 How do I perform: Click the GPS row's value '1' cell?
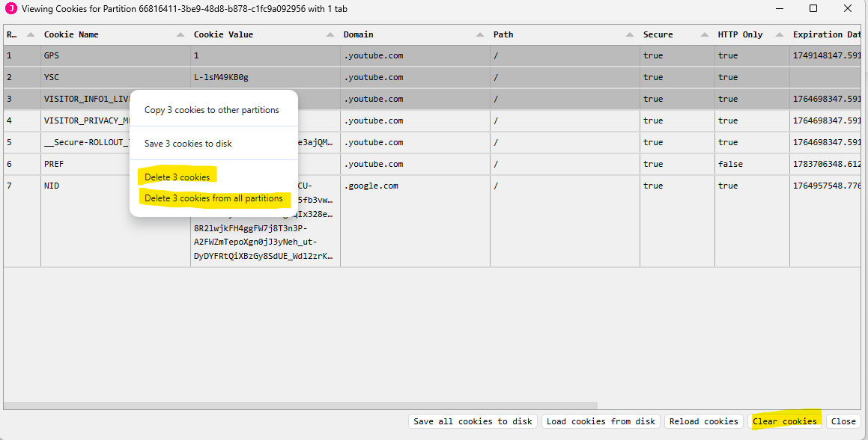pyautogui.click(x=266, y=55)
